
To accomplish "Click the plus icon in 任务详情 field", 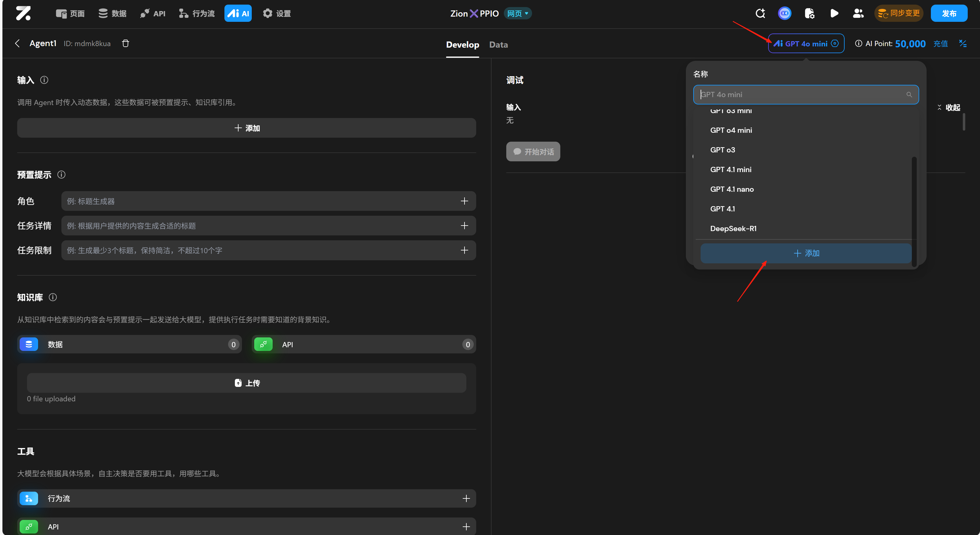I will (x=464, y=226).
